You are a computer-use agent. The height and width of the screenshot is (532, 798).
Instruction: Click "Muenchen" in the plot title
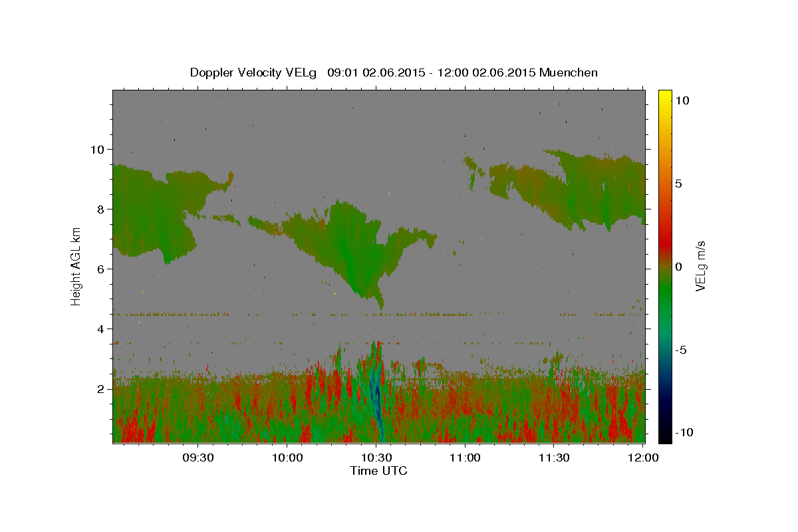[569, 72]
